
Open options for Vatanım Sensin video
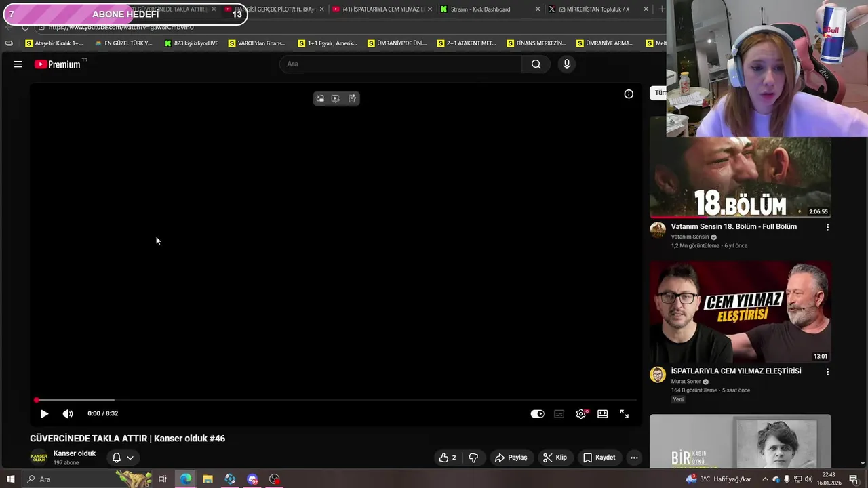pyautogui.click(x=827, y=228)
